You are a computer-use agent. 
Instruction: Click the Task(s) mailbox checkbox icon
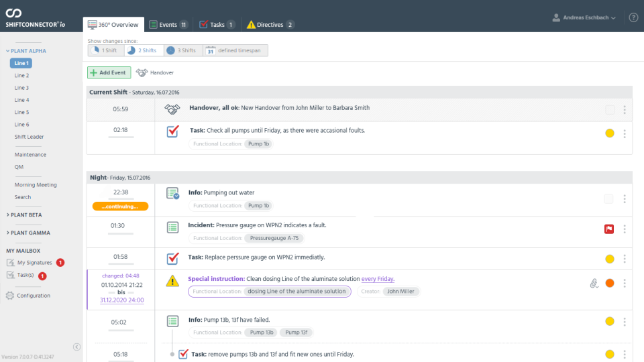(10, 275)
